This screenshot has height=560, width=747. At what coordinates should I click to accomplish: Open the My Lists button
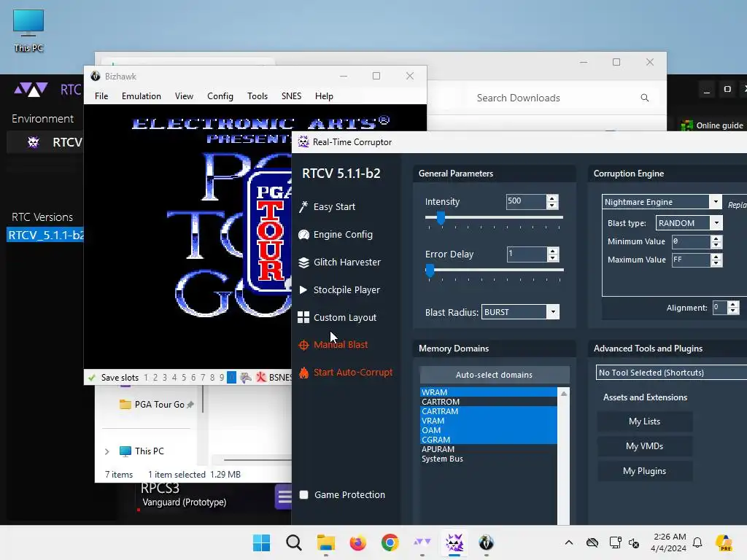click(645, 421)
